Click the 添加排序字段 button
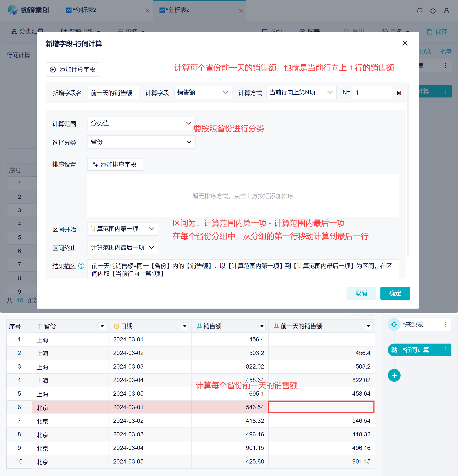The height and width of the screenshot is (476, 458). [115, 164]
